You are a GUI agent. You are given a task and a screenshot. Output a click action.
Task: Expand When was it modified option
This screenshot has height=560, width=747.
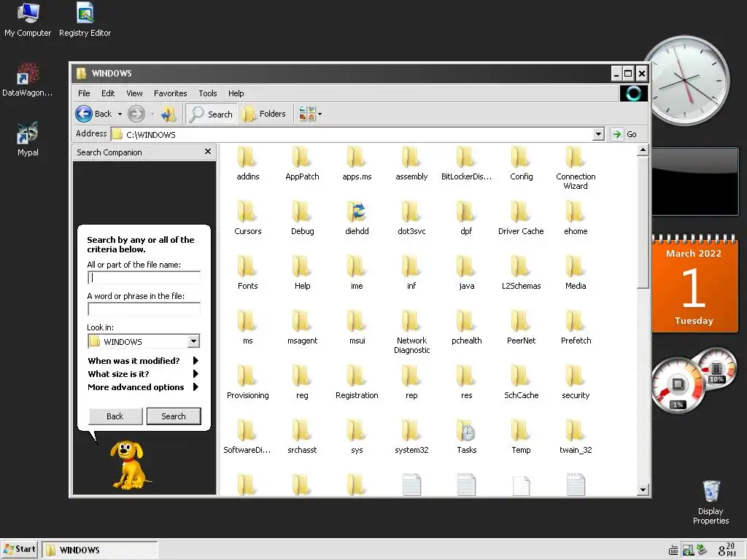tap(142, 361)
